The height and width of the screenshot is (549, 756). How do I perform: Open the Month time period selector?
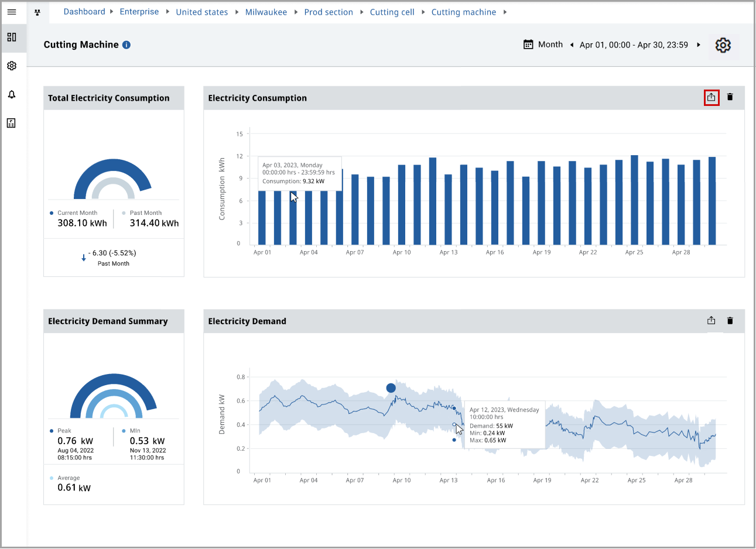click(550, 44)
